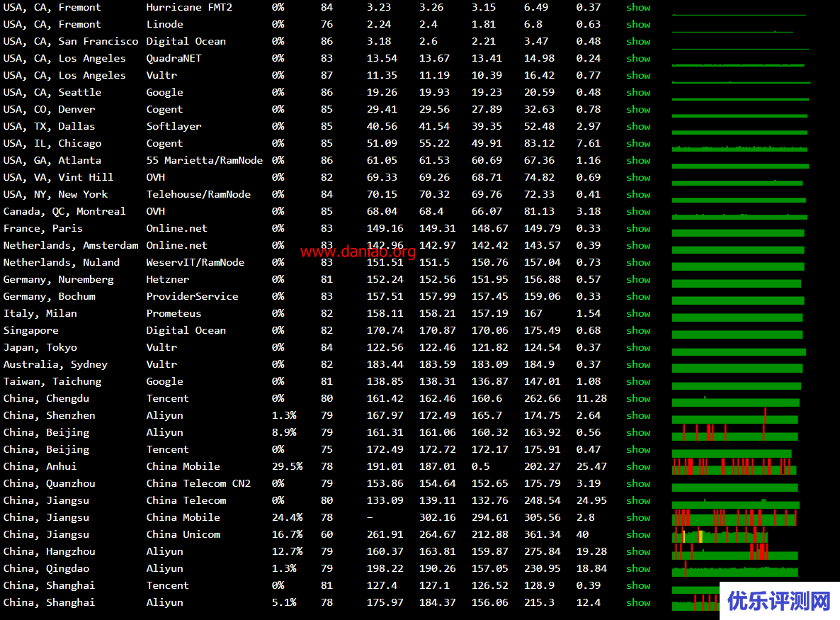This screenshot has width=840, height=620.
Task: Select the 'Prometeus' provider text
Action: coord(174,313)
